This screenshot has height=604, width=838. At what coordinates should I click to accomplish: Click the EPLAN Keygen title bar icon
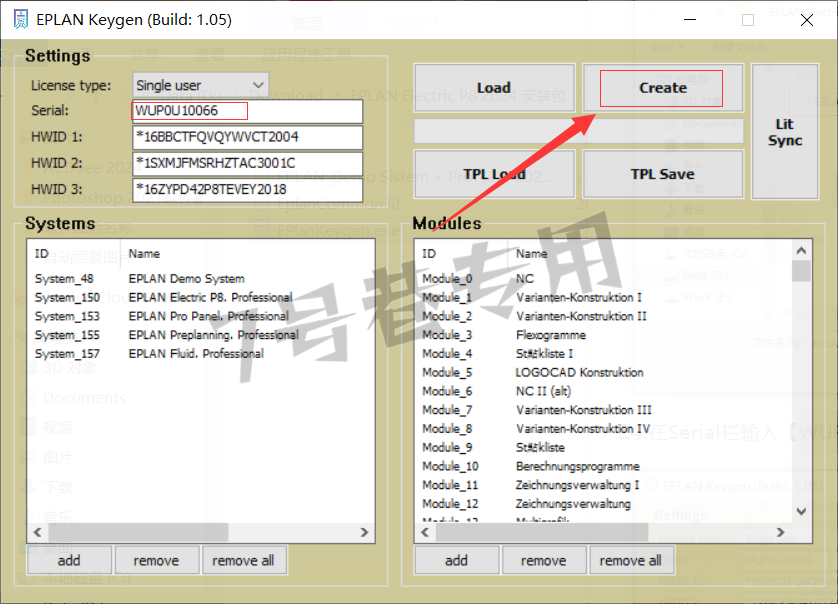point(20,20)
